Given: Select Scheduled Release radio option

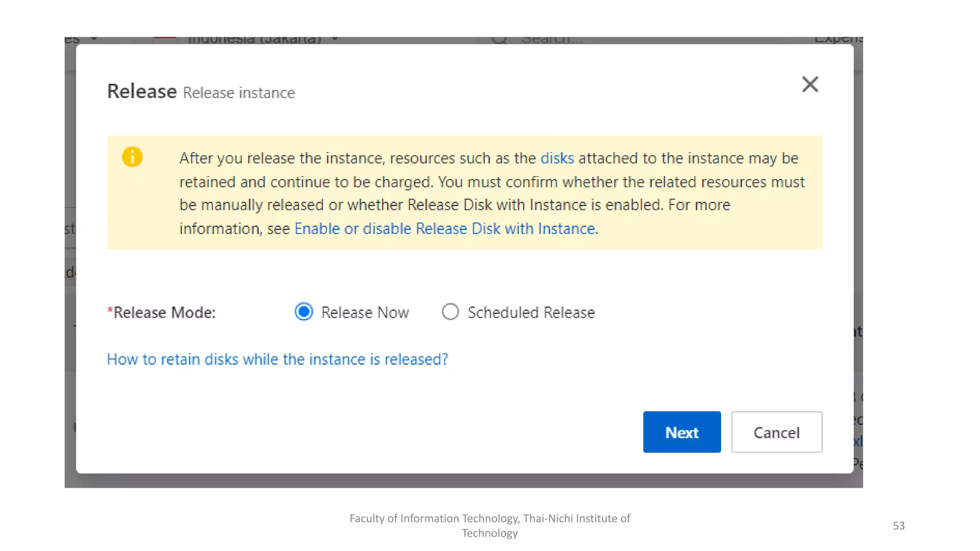Looking at the screenshot, I should click(450, 312).
